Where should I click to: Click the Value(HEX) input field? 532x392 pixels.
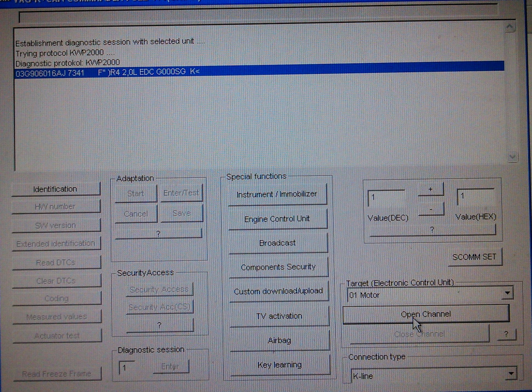point(476,196)
